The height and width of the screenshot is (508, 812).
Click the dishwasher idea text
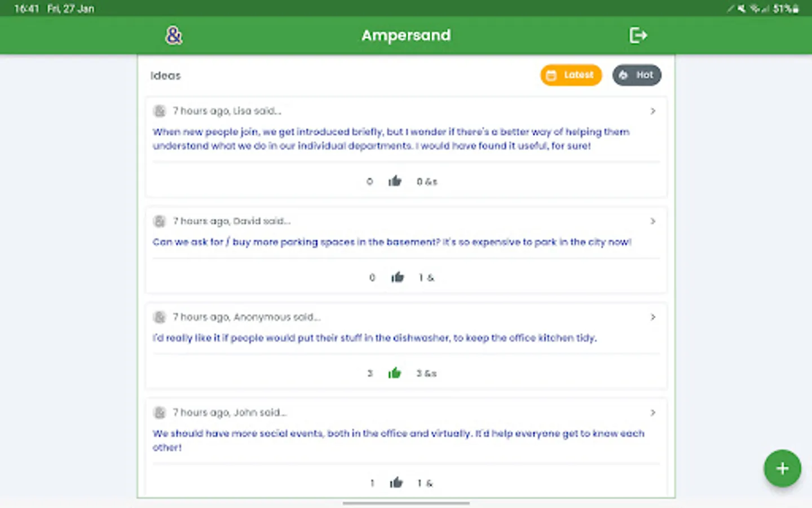coord(374,338)
